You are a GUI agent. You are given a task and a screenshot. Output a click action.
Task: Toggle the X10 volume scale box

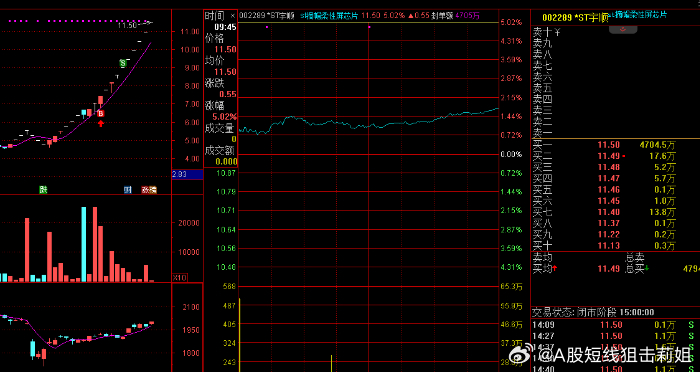[180, 278]
